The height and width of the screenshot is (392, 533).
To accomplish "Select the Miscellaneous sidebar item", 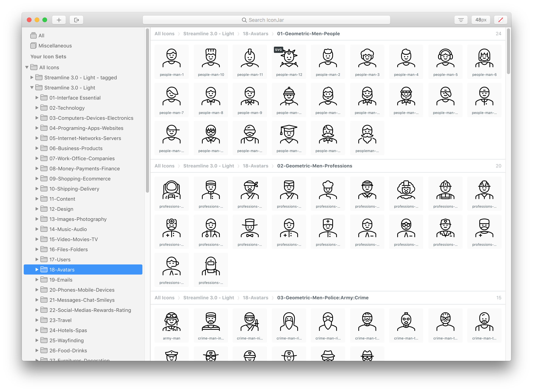I will point(55,45).
